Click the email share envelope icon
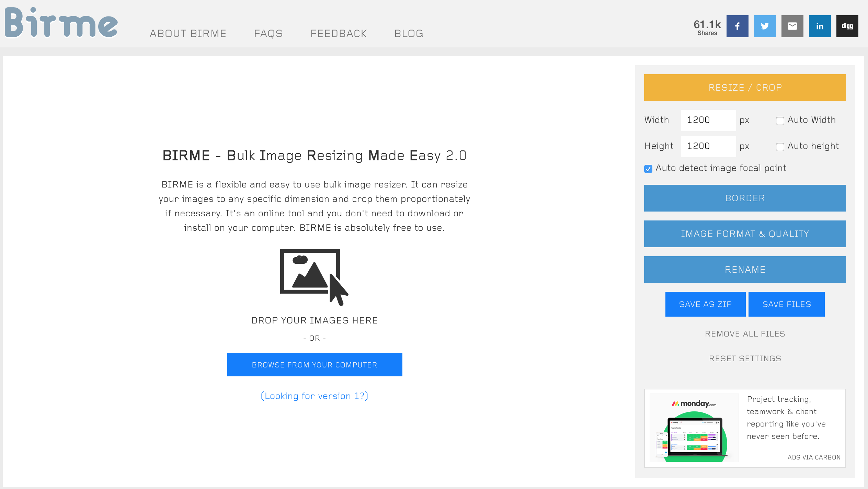 tap(792, 26)
